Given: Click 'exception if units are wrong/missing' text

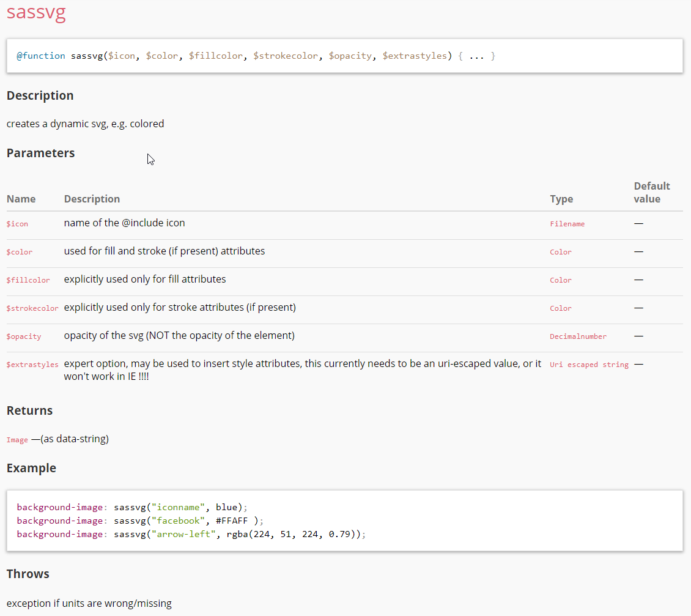Looking at the screenshot, I should click(x=89, y=604).
